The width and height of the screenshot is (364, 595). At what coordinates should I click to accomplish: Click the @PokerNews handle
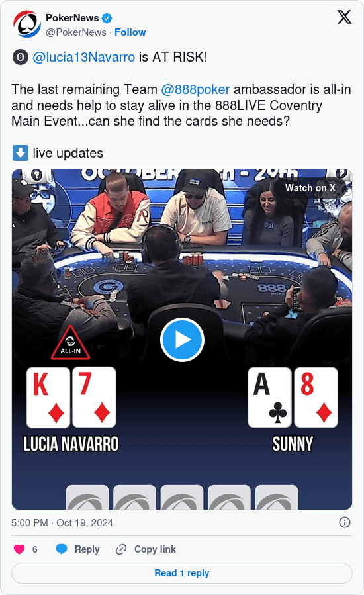pyautogui.click(x=76, y=32)
